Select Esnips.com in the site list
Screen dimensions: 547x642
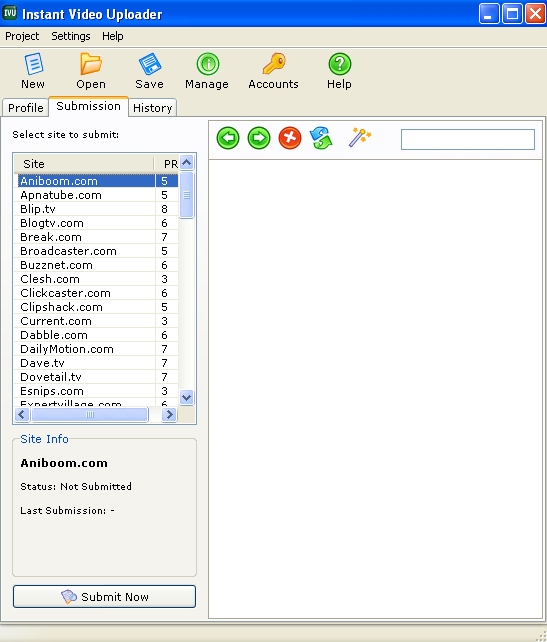point(97,391)
